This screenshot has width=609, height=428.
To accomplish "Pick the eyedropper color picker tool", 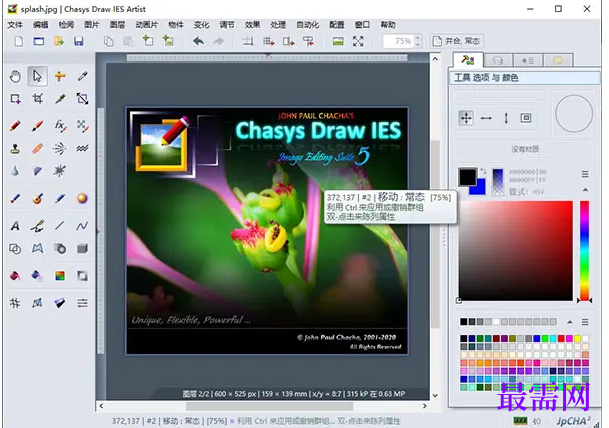I will click(82, 76).
